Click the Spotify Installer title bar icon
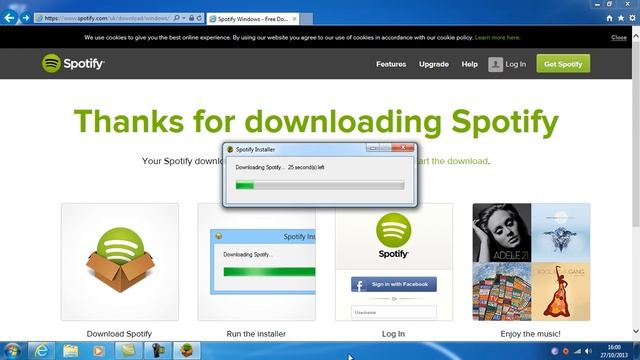 click(x=230, y=149)
